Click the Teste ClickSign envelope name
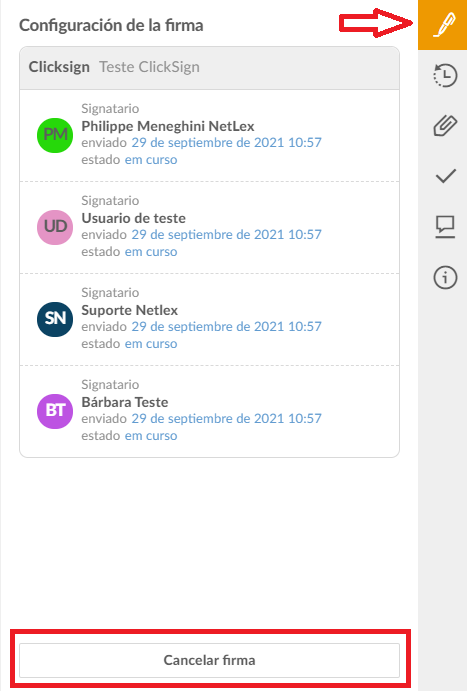 [149, 67]
